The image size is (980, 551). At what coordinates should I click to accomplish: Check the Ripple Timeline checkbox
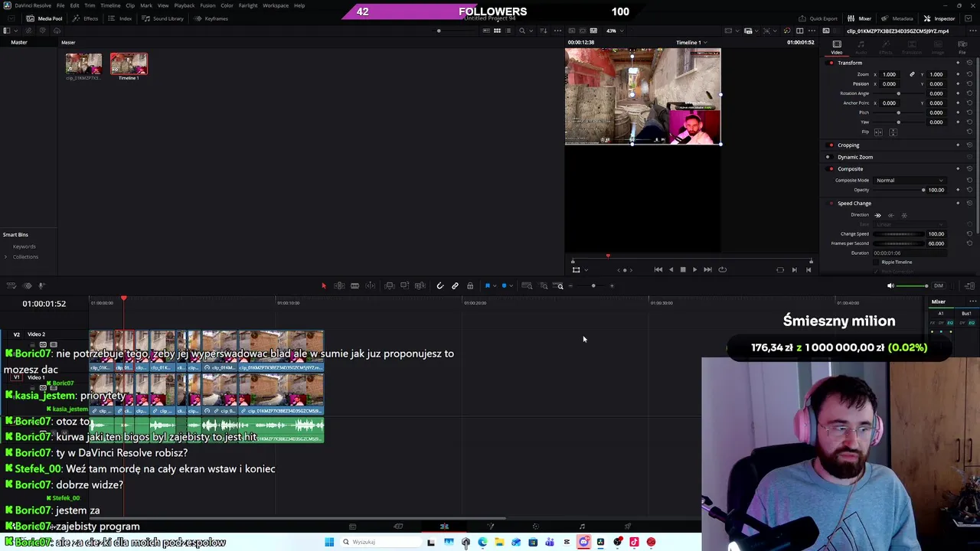pos(877,262)
